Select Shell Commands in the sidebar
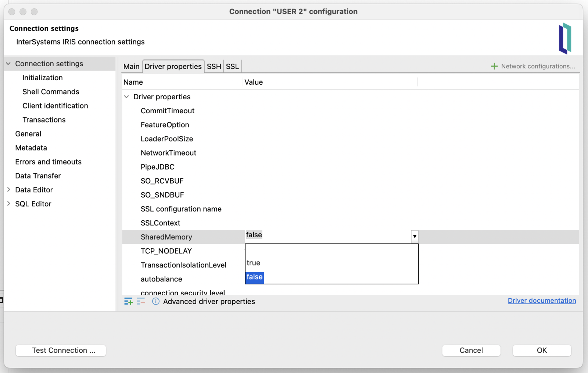 51,92
